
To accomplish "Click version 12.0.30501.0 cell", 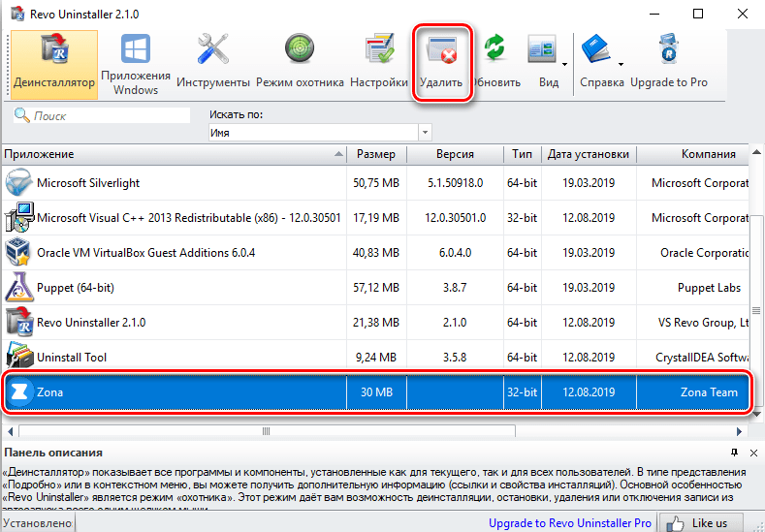I will (x=455, y=217).
